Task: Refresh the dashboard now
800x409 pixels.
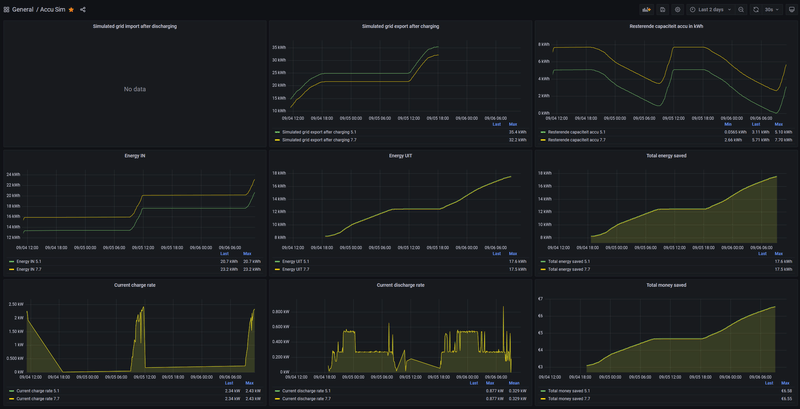Action: coord(756,9)
